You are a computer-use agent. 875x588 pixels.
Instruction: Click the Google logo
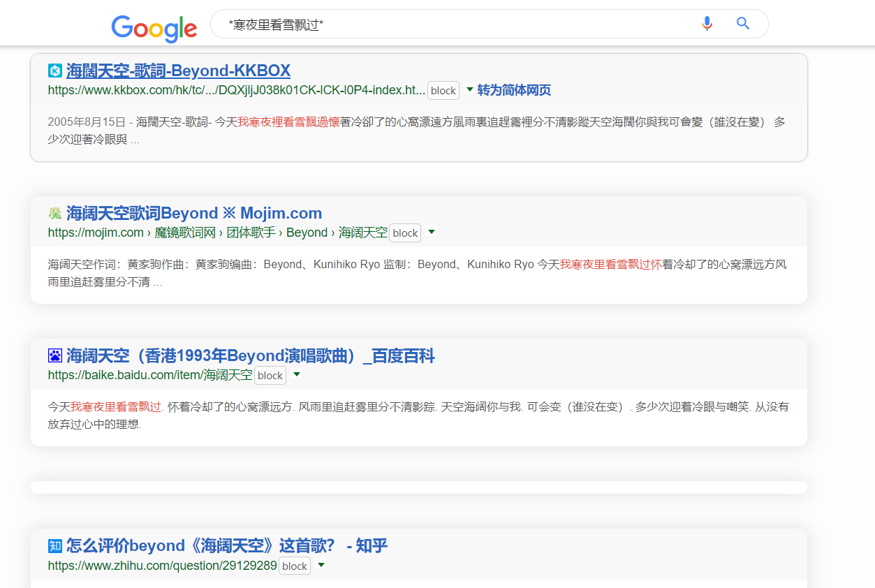pyautogui.click(x=154, y=28)
